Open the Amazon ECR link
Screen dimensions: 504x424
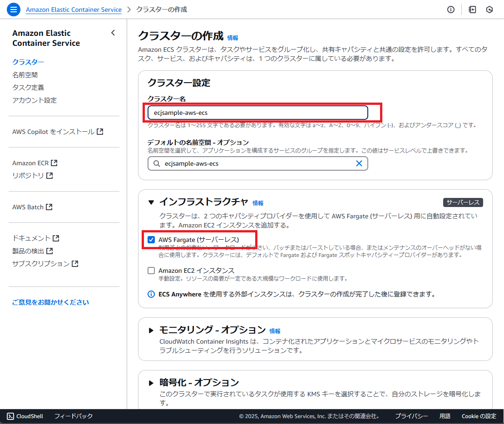(x=30, y=163)
